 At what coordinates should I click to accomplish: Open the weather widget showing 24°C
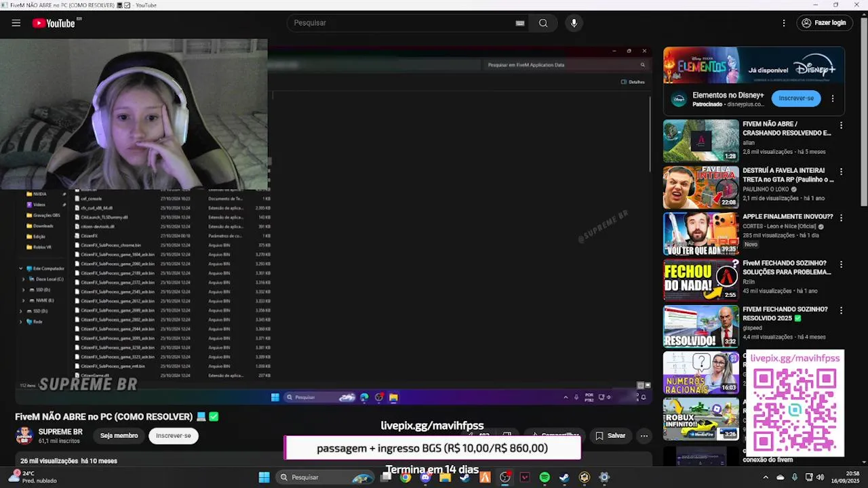pos(33,477)
